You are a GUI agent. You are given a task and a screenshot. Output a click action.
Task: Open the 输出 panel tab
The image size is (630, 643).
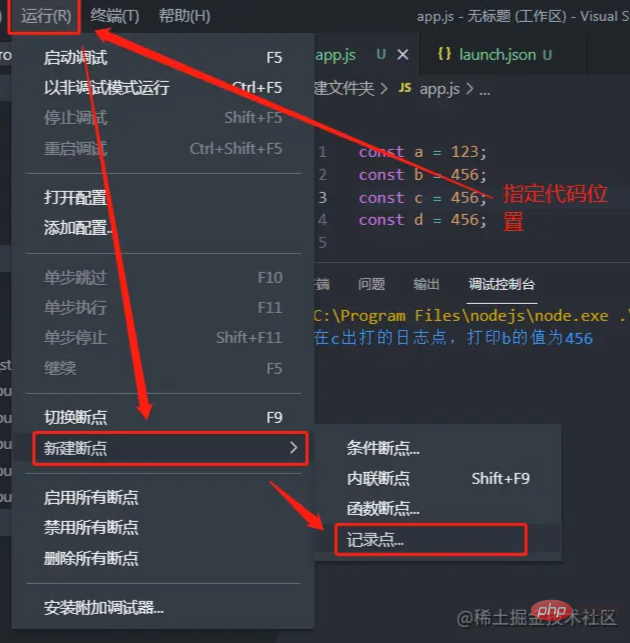tap(426, 284)
